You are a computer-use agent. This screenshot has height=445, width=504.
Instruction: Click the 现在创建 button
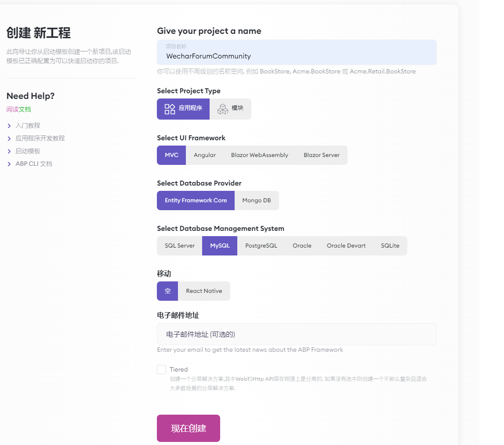[x=188, y=428]
